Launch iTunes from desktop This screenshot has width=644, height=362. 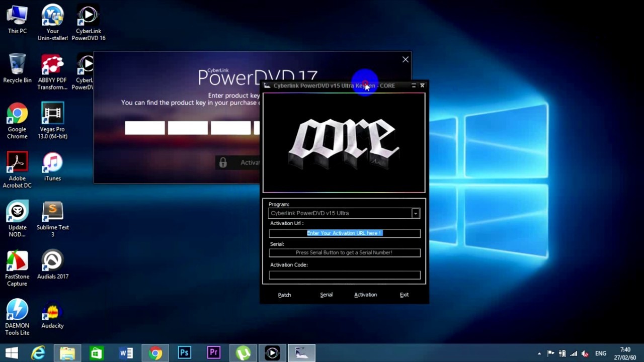pos(52,166)
